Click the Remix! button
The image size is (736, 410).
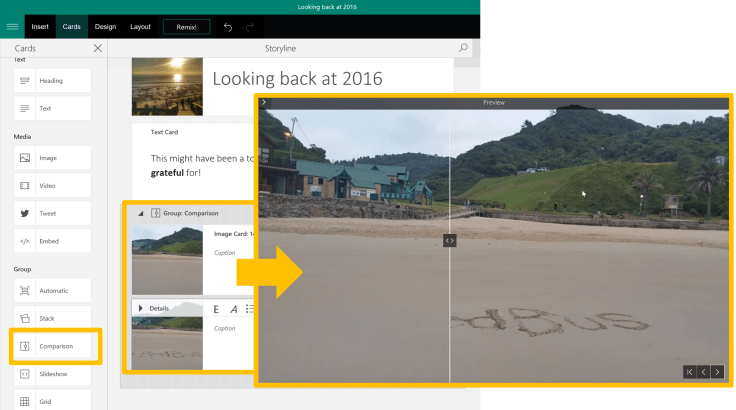(186, 27)
